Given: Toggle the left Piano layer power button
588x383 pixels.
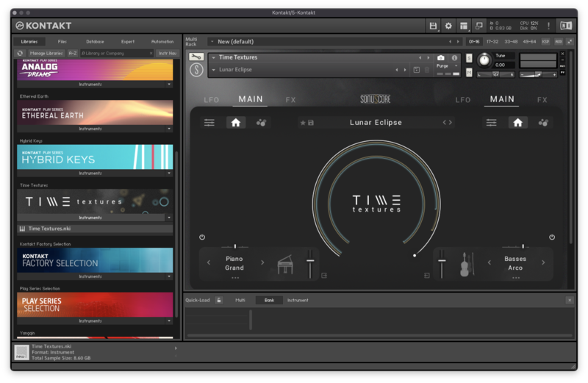Looking at the screenshot, I should coord(202,237).
